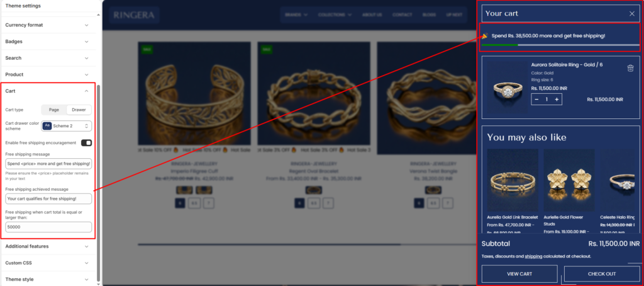
Task: Decrease ring quantity with minus icon
Action: pyautogui.click(x=536, y=99)
